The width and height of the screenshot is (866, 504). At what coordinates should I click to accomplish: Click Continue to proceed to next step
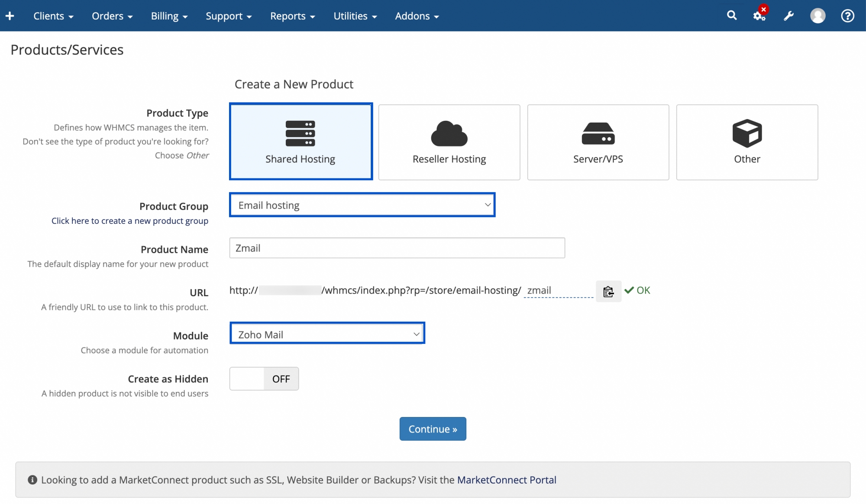click(433, 428)
